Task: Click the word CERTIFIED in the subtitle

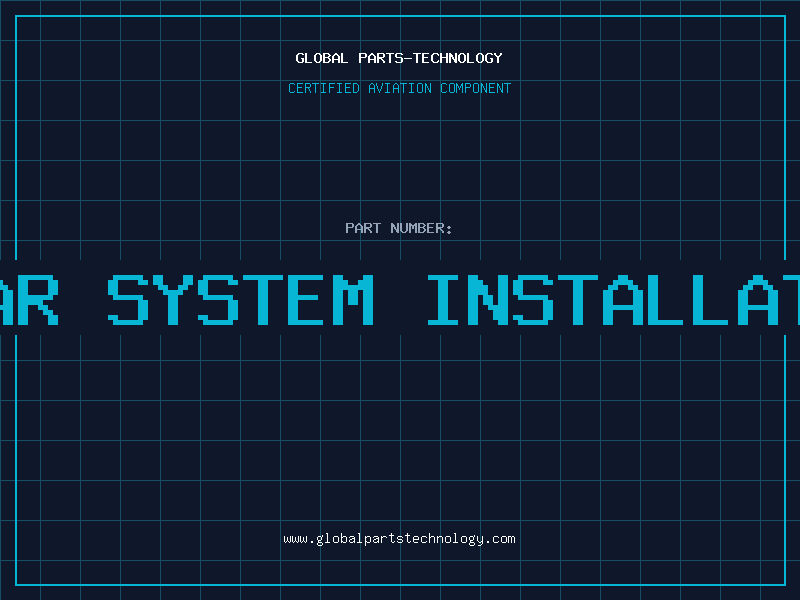Action: click(x=323, y=88)
